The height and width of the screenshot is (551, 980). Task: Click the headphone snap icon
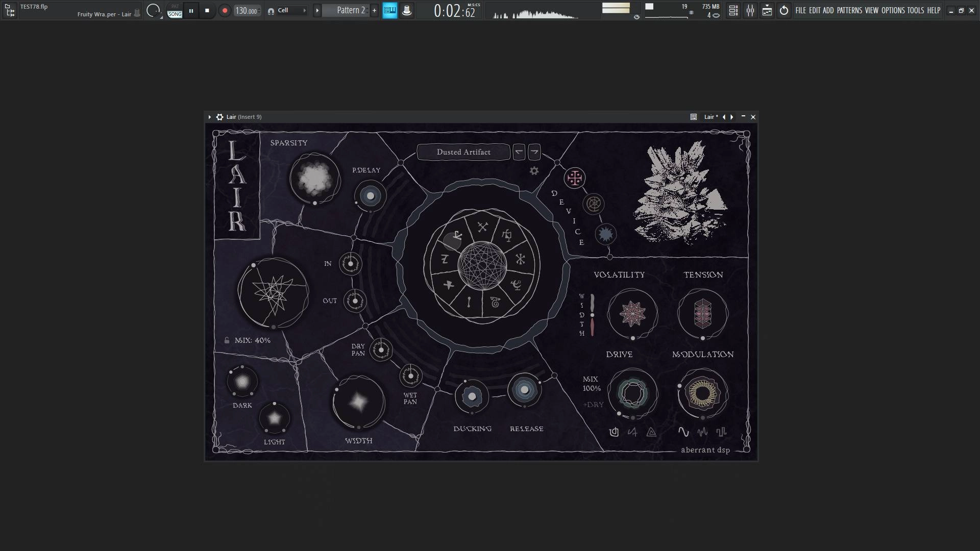pyautogui.click(x=271, y=11)
